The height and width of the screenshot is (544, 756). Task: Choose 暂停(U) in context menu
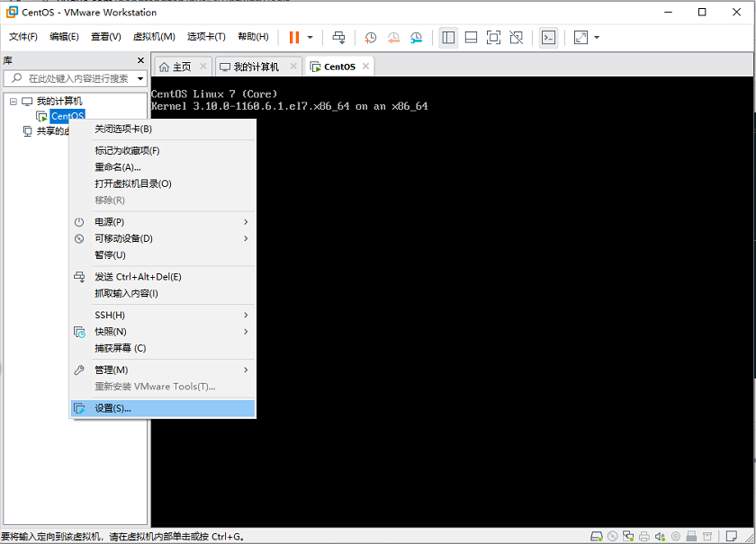click(x=163, y=254)
